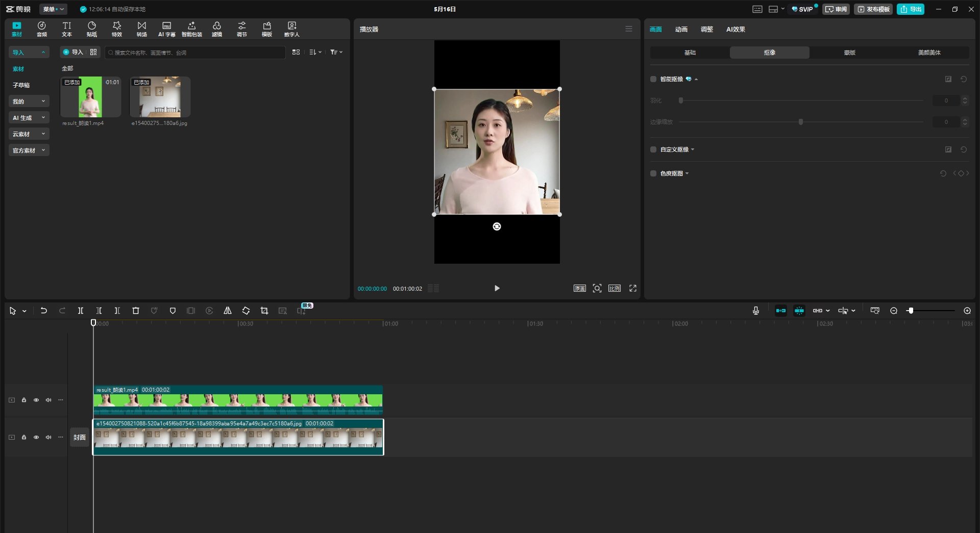Open the 音频 (Audio) panel
Viewport: 980px width, 533px height.
(x=41, y=29)
